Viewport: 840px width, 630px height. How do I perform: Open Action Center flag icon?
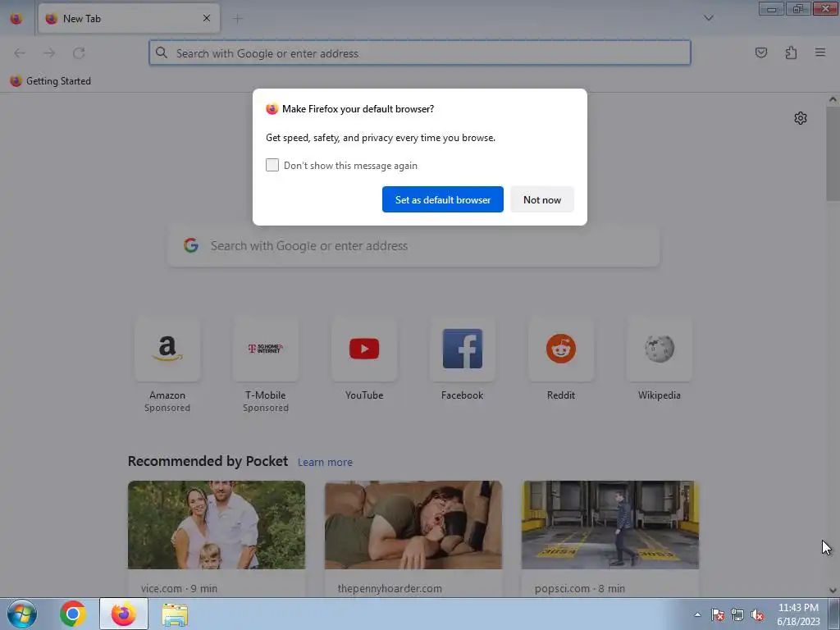pos(718,614)
